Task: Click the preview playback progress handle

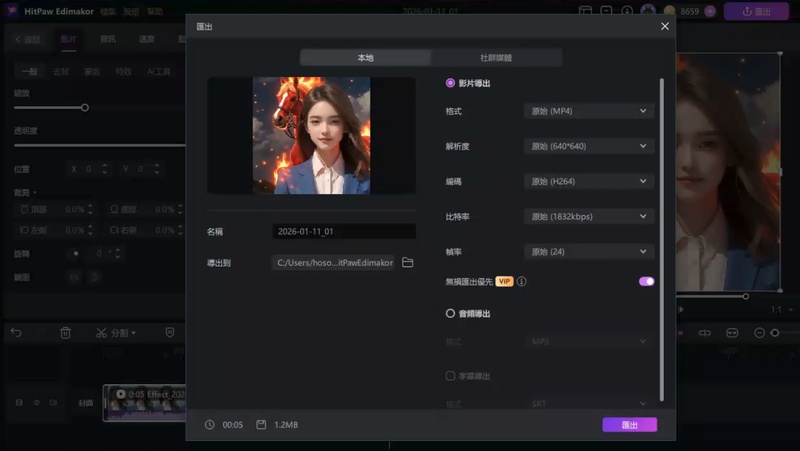Action: 745,296
